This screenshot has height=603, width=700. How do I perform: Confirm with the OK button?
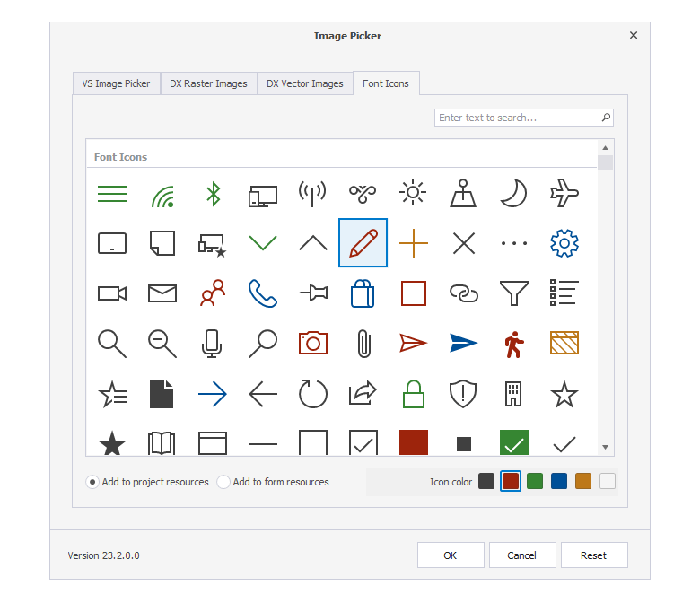(x=451, y=555)
